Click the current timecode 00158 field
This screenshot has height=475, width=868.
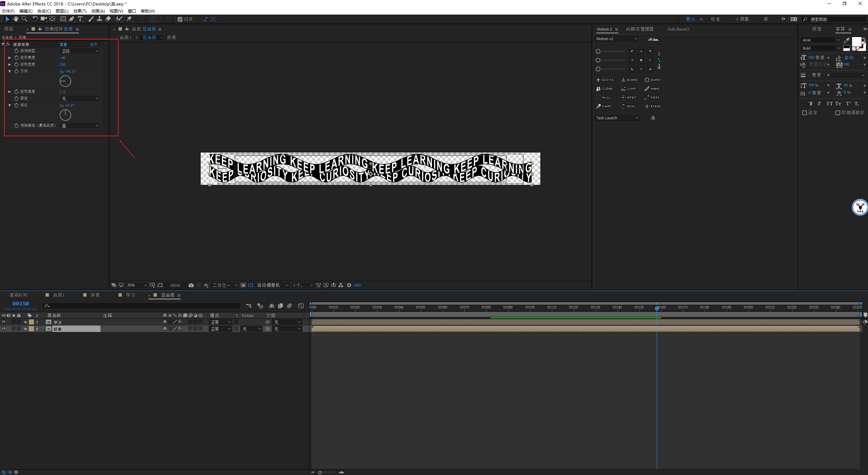[21, 303]
